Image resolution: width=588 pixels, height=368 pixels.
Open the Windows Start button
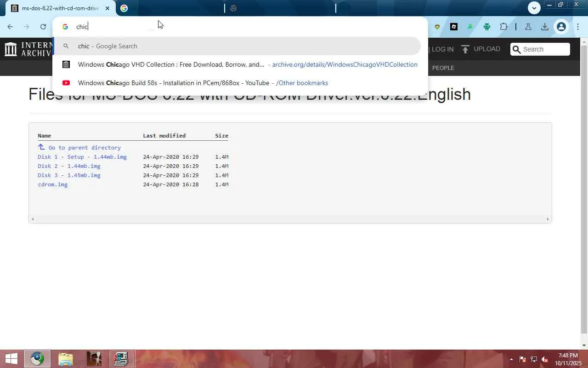pyautogui.click(x=11, y=359)
